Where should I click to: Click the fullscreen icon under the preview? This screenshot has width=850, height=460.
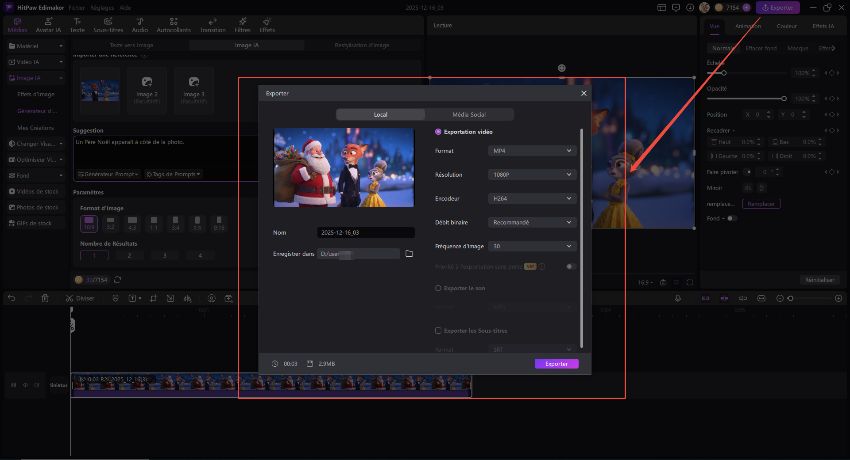(x=690, y=282)
